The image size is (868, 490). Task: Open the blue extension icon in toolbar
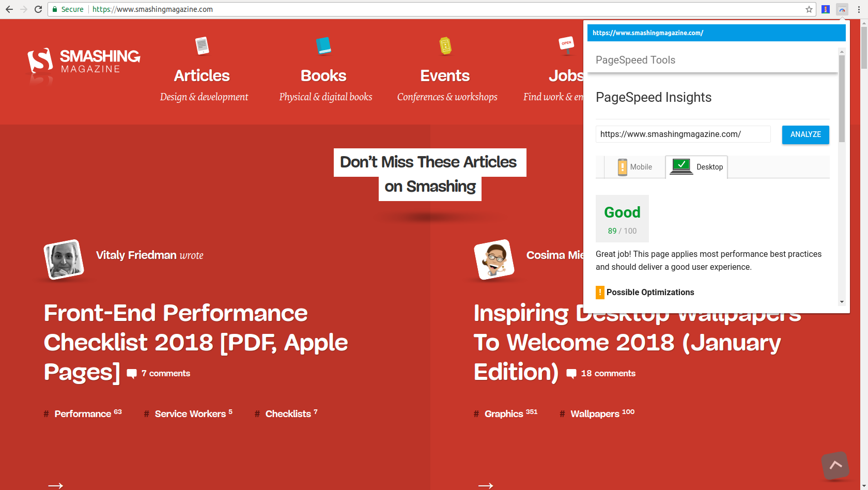[x=826, y=9]
